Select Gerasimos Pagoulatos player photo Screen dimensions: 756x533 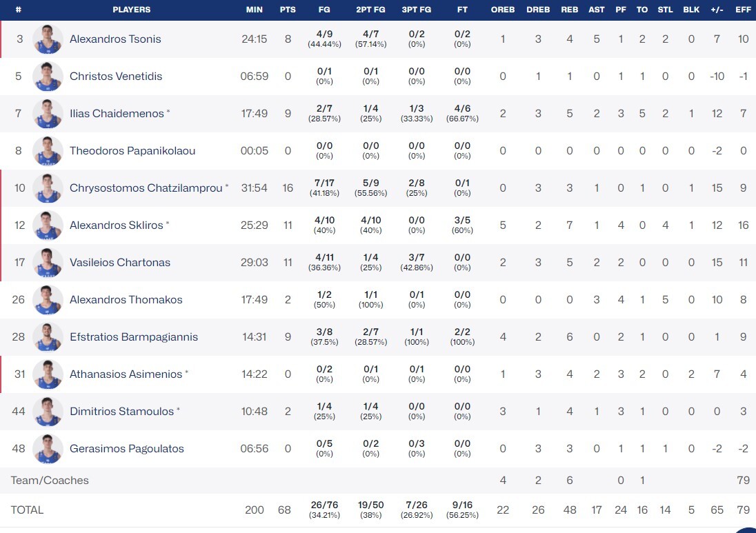48,449
